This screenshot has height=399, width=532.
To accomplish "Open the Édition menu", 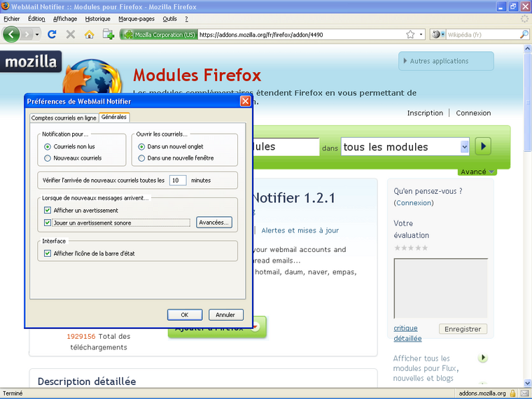I will (x=36, y=19).
